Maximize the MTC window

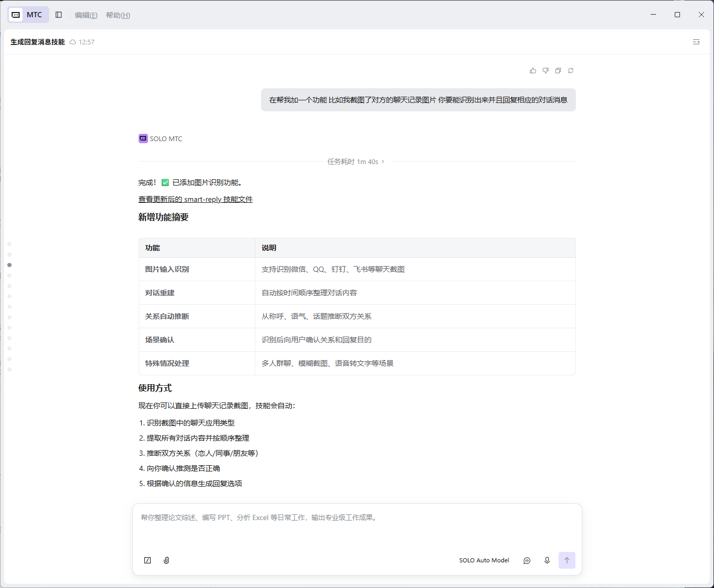click(677, 15)
